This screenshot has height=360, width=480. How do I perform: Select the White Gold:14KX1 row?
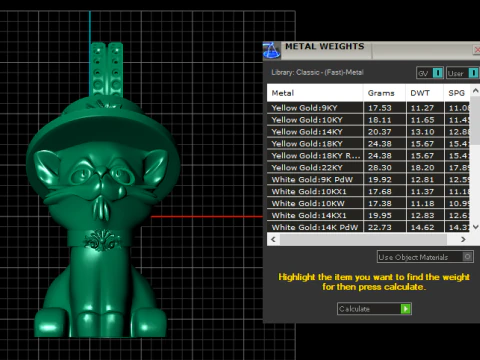[369, 216]
